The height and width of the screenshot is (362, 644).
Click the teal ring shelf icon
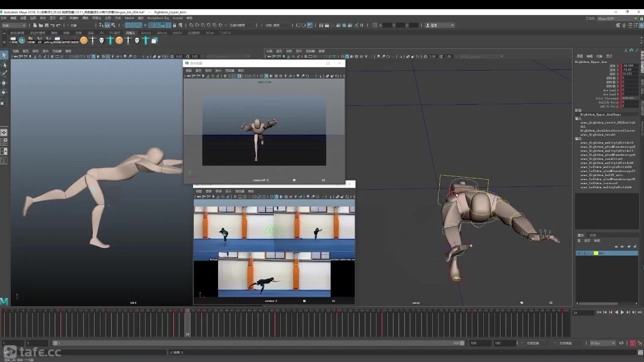(x=22, y=40)
